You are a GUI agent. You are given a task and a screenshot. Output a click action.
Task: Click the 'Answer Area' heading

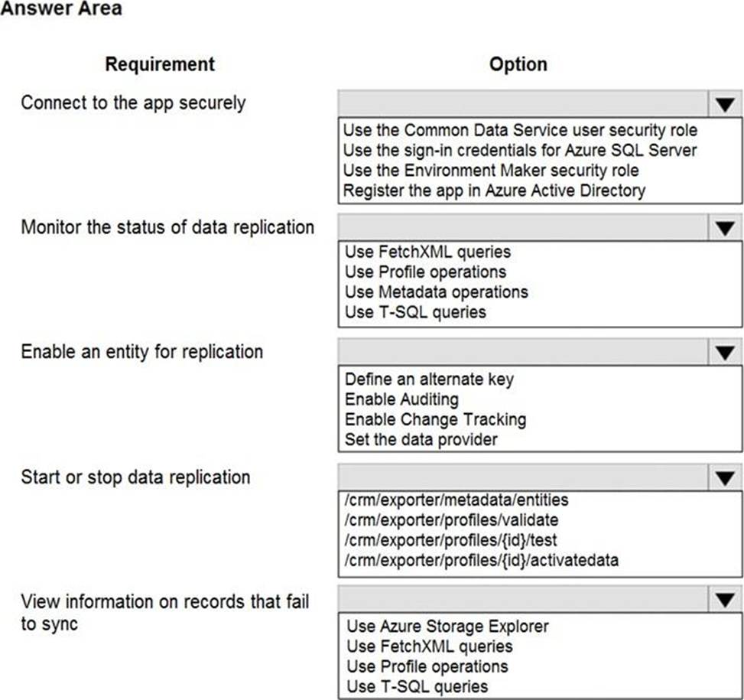tap(61, 8)
